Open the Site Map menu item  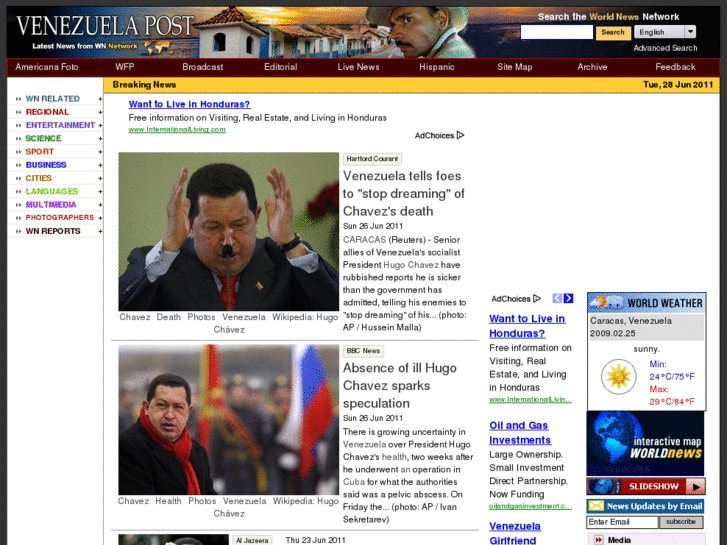click(515, 67)
